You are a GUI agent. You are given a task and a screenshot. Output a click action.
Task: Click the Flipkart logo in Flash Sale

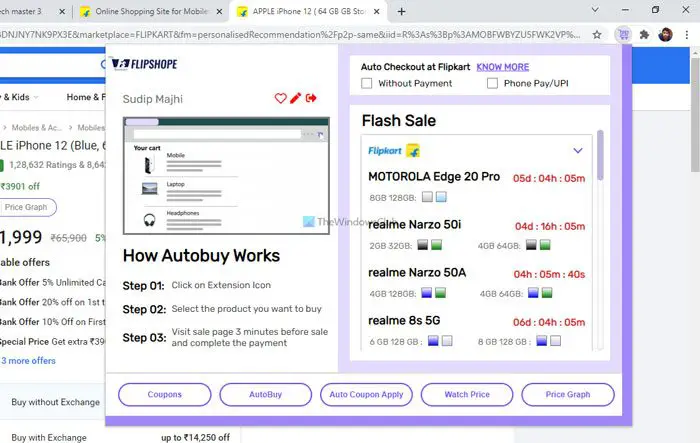pos(394,151)
